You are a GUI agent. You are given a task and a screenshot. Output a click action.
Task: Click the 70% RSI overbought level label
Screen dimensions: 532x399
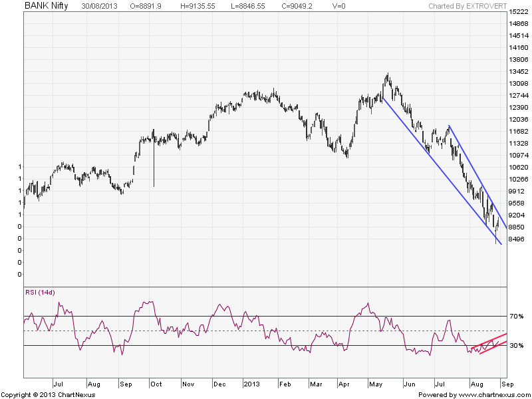click(518, 317)
